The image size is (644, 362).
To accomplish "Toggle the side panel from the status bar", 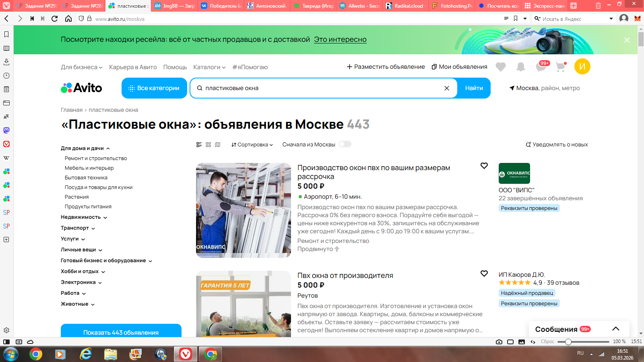I will point(6,342).
